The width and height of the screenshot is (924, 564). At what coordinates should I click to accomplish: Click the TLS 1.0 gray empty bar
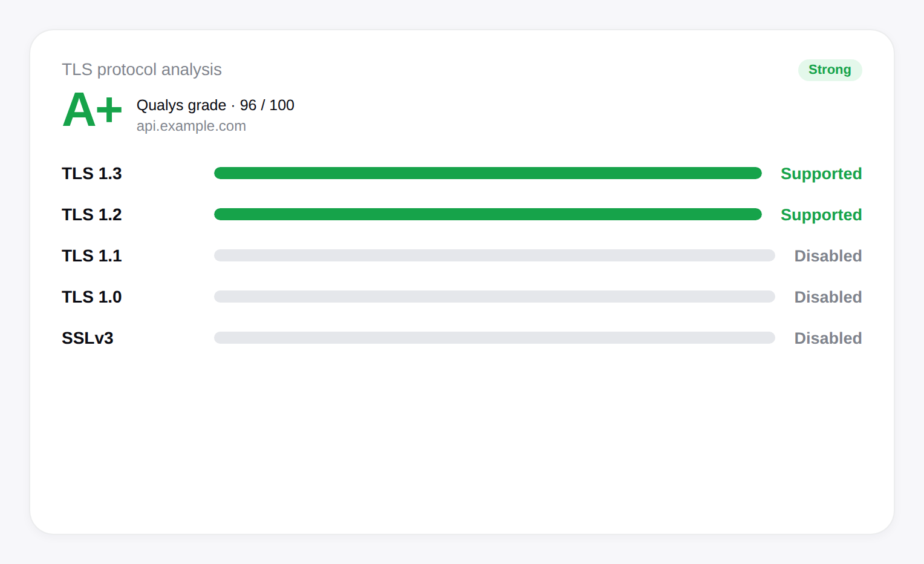click(x=494, y=297)
